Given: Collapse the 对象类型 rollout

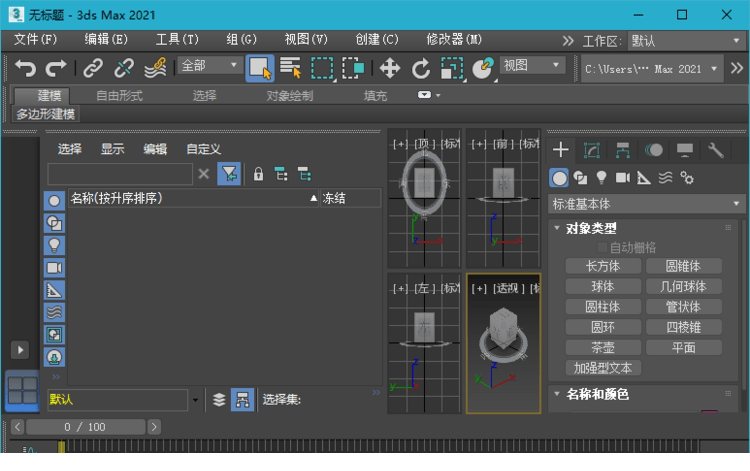Looking at the screenshot, I should tap(557, 228).
